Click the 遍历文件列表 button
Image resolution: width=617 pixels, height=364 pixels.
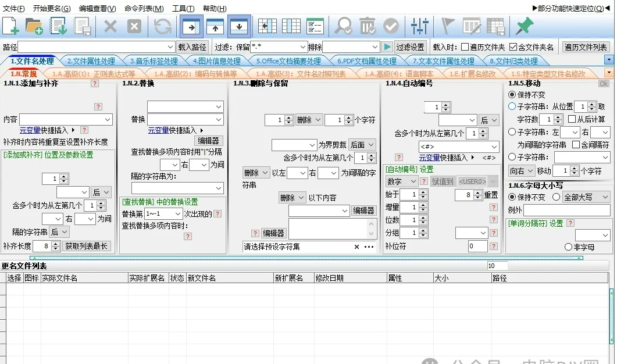pos(586,47)
